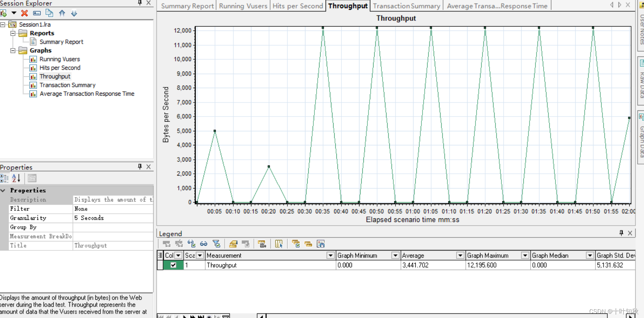This screenshot has height=318, width=644.
Task: Open the Average column dropdown
Action: [x=460, y=255]
